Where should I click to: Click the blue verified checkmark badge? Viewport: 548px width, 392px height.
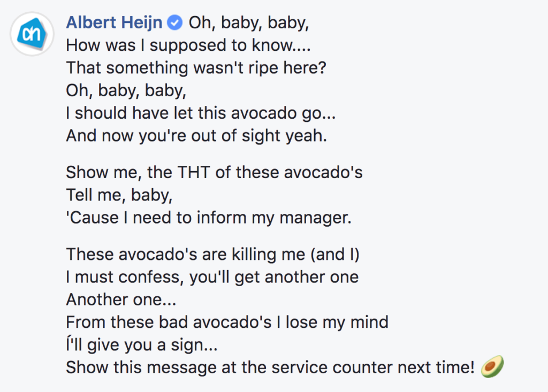pos(175,23)
